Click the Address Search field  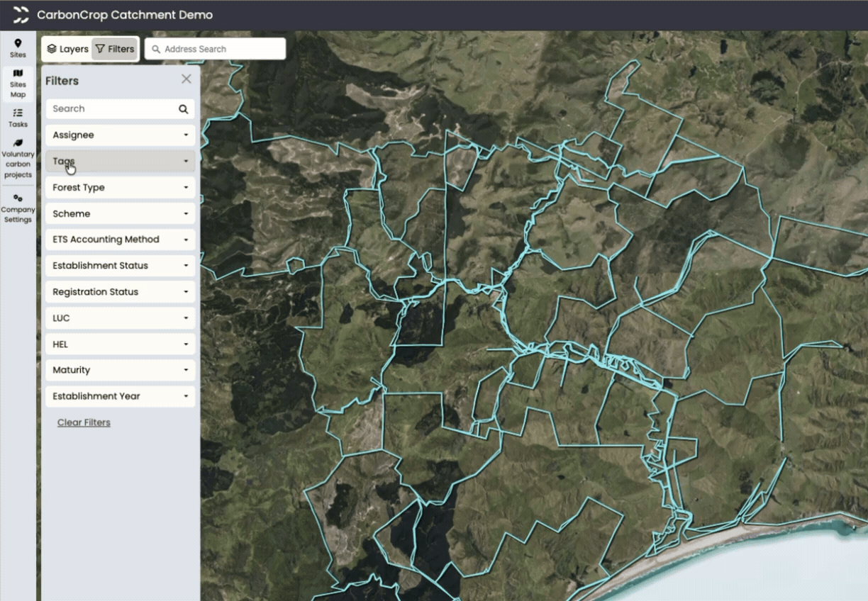pos(216,49)
